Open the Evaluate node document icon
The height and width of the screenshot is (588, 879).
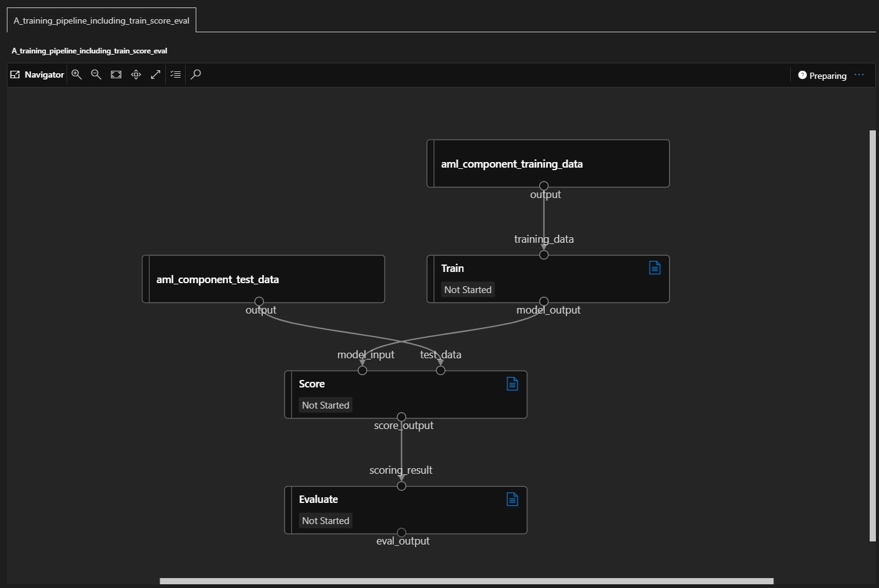click(512, 499)
